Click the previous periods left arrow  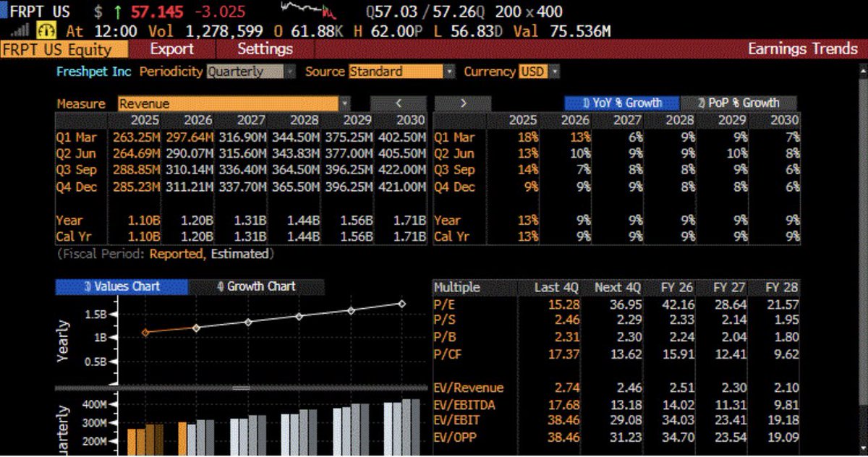click(x=399, y=103)
